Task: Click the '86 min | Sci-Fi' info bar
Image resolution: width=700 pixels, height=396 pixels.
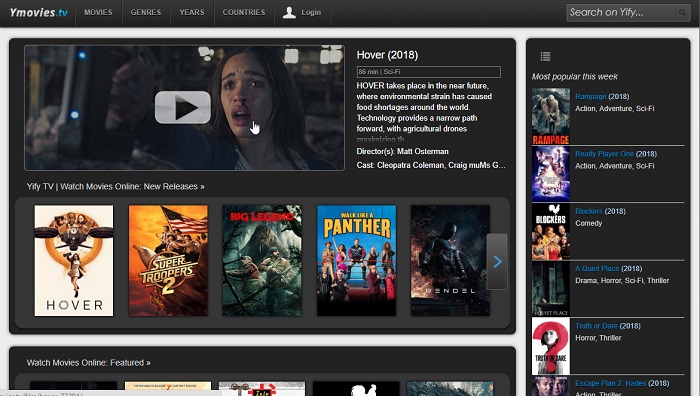Action: [x=429, y=72]
